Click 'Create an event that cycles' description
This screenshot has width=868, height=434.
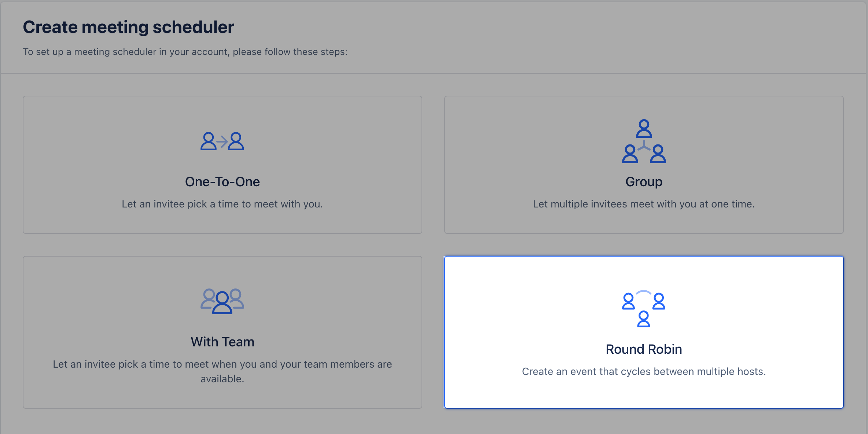click(x=644, y=371)
